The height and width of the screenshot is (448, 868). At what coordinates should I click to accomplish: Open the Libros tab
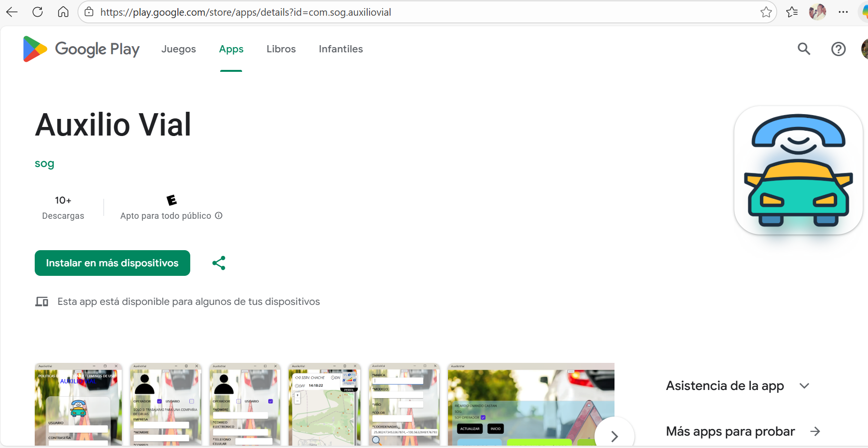[281, 49]
